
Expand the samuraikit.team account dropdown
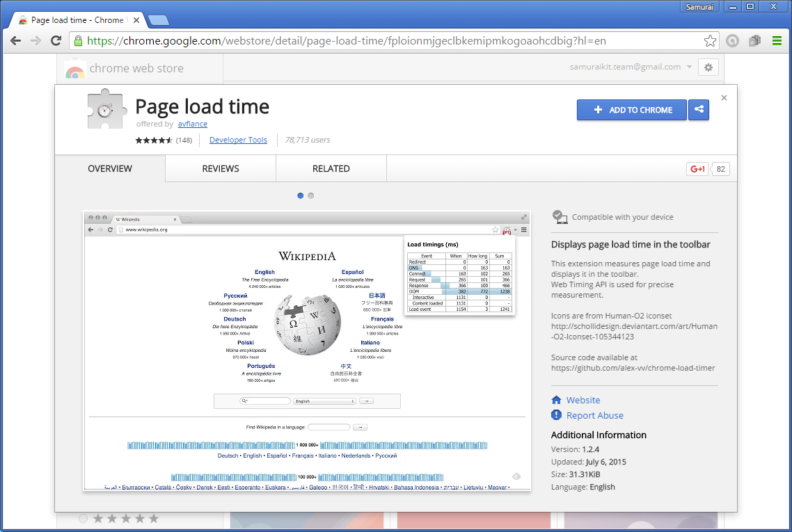click(689, 67)
